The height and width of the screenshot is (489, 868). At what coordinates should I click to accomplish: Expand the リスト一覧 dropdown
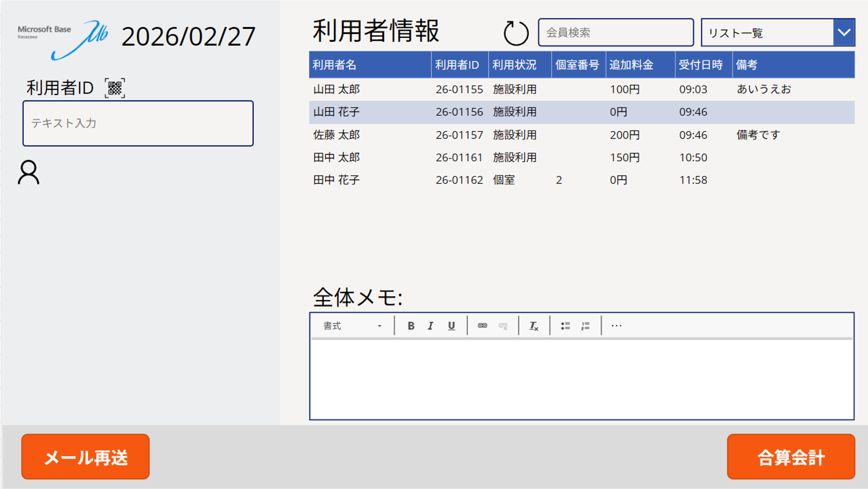point(843,33)
